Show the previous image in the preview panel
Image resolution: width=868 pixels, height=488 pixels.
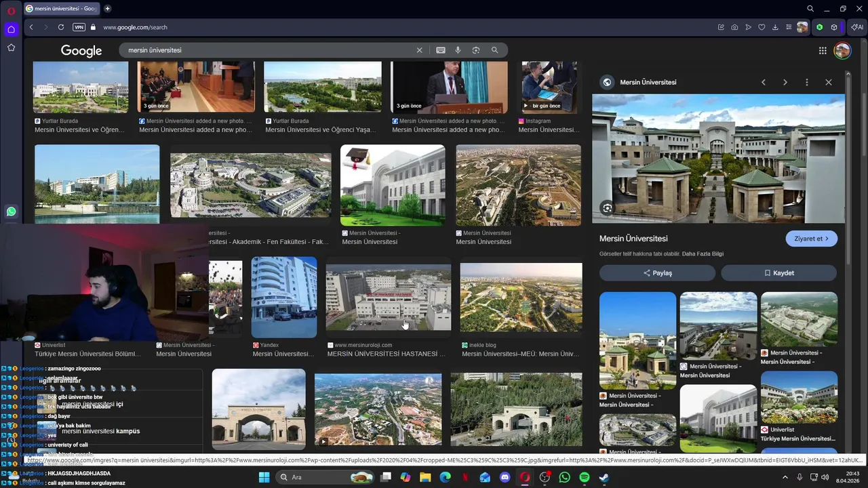764,82
